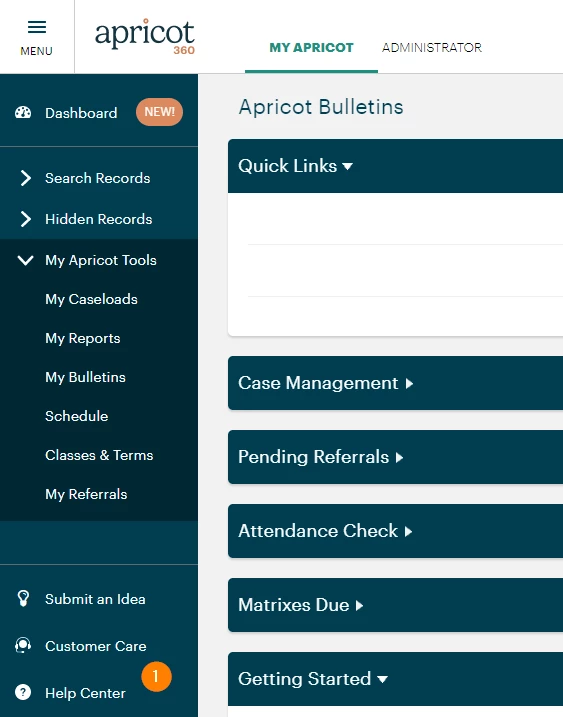
Task: Open the hamburger MENU icon
Action: [x=37, y=27]
